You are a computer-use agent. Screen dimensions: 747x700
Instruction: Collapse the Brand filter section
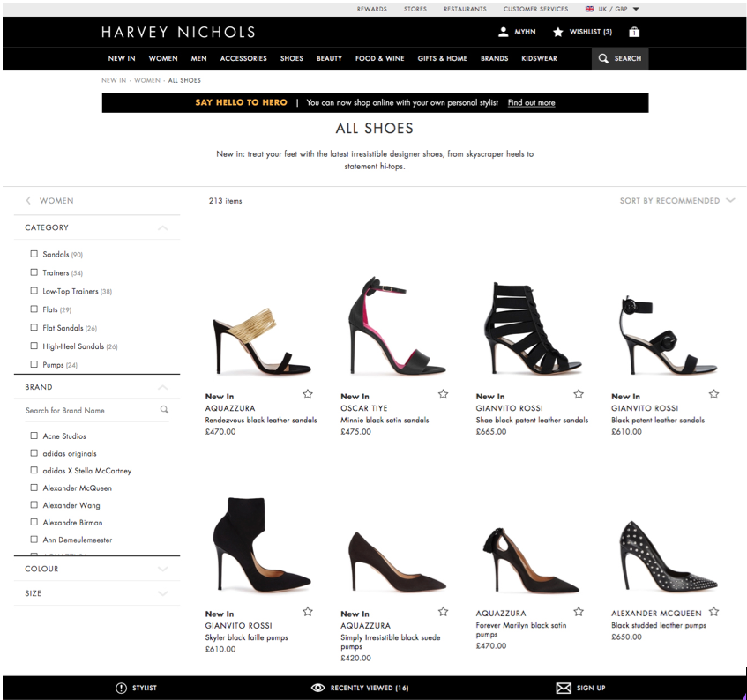click(x=162, y=387)
